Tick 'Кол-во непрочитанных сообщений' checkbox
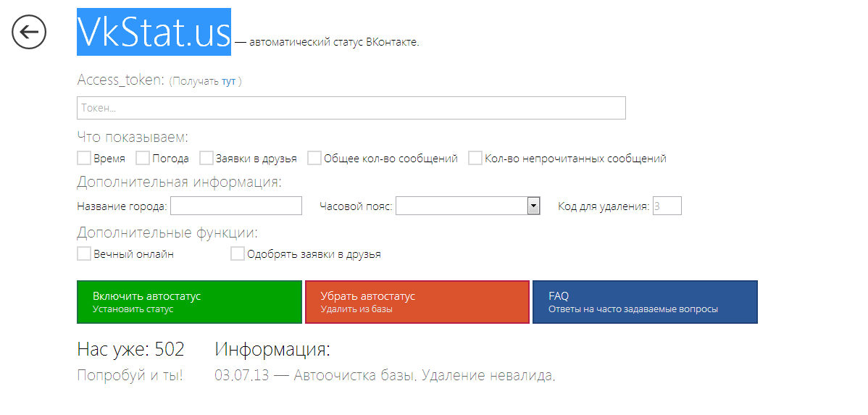 (475, 158)
